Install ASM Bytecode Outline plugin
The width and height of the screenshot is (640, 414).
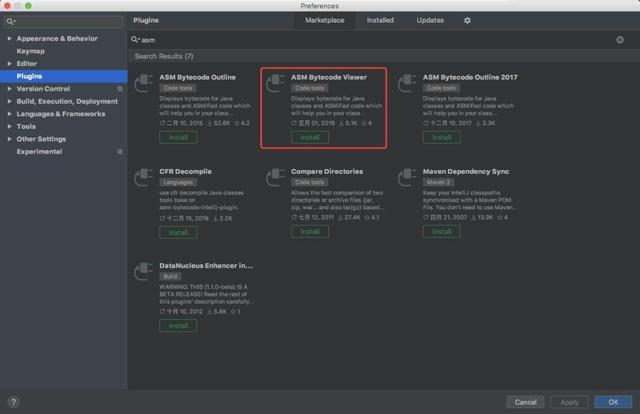178,138
